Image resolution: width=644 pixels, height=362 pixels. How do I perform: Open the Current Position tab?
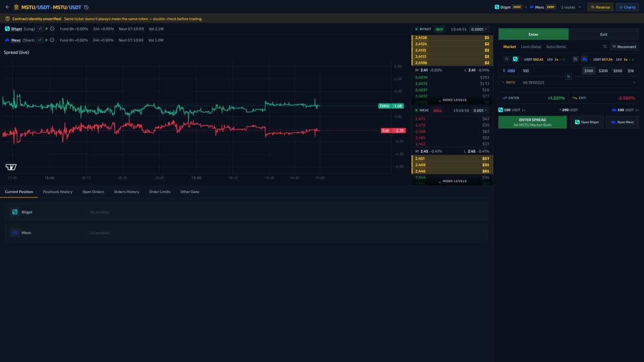click(19, 192)
